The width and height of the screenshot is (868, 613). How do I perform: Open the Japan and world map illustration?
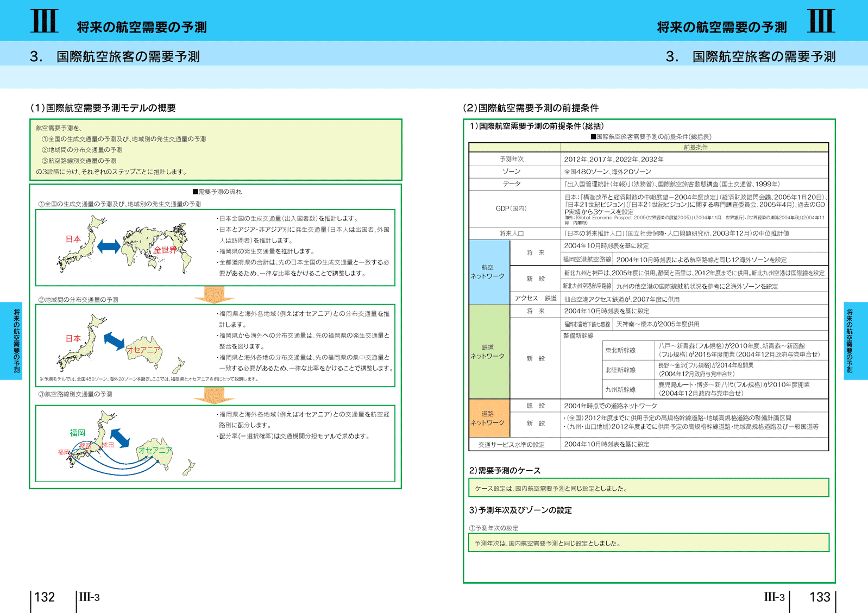tap(124, 244)
